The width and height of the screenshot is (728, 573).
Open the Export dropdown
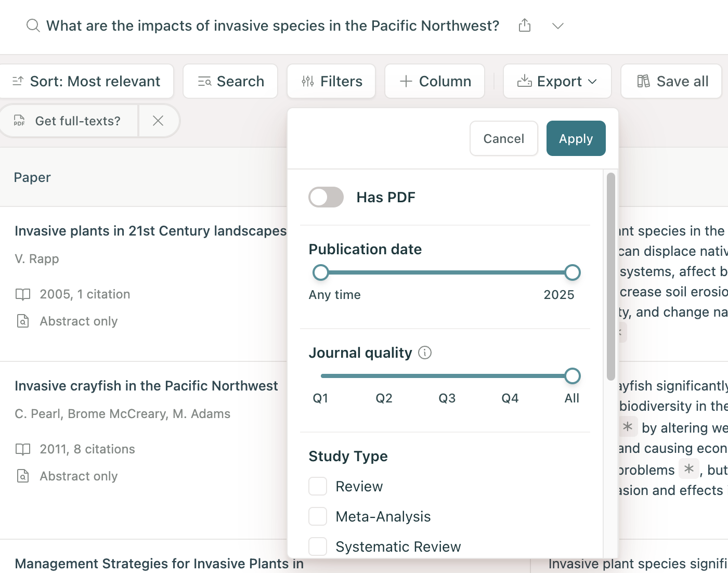click(557, 82)
